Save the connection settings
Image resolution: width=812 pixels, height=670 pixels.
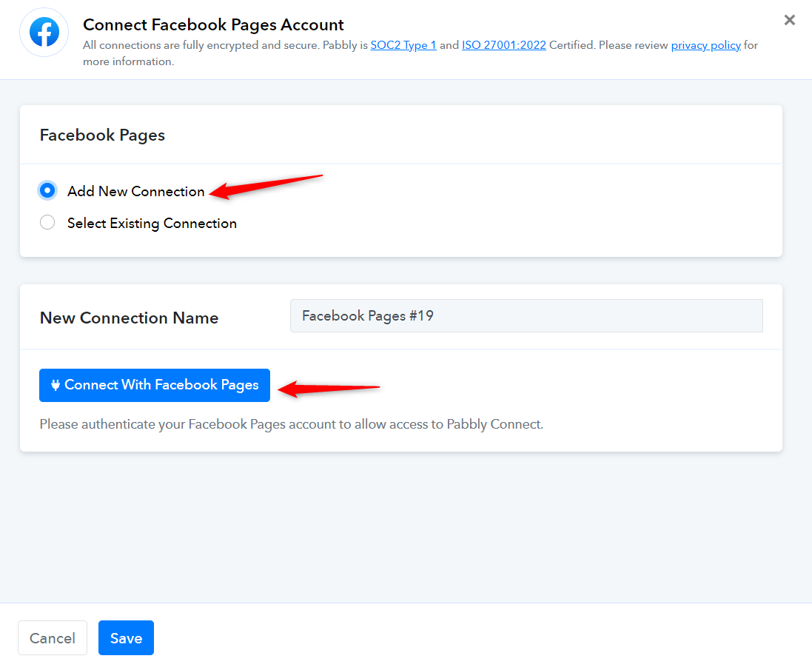click(126, 637)
